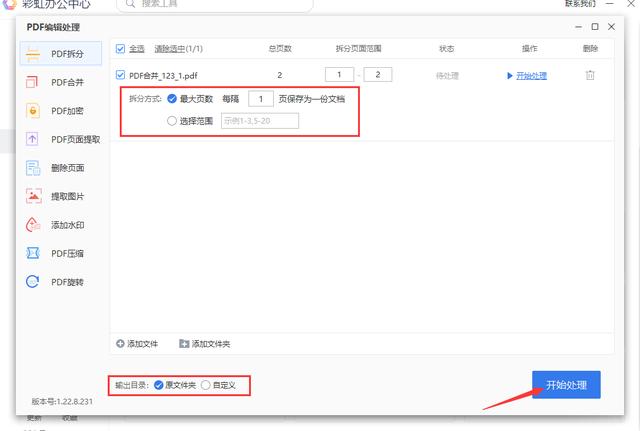Click the 状态 column header
This screenshot has width=640, height=431.
click(447, 49)
